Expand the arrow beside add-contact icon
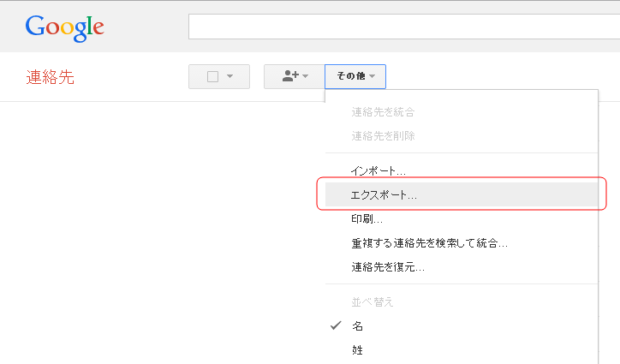This screenshot has height=364, width=620. pos(305,76)
